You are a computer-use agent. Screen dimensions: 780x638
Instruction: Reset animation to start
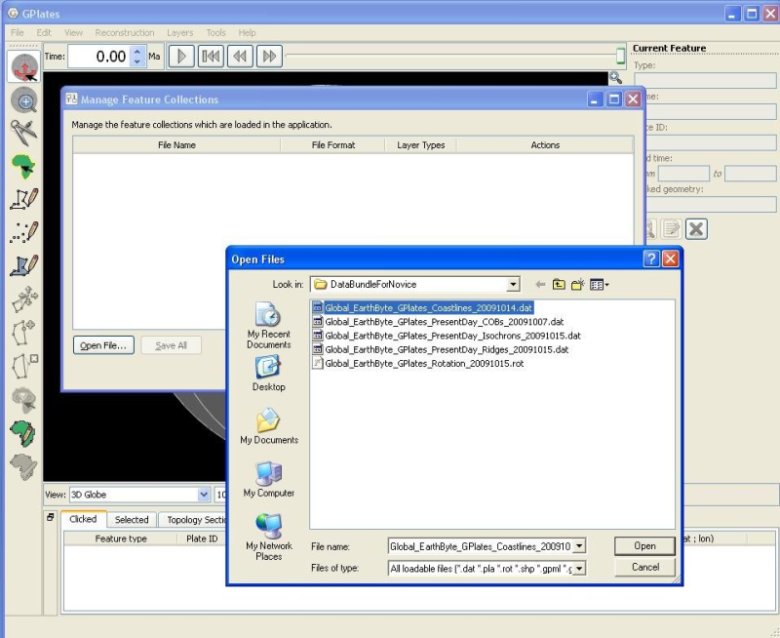tap(211, 56)
